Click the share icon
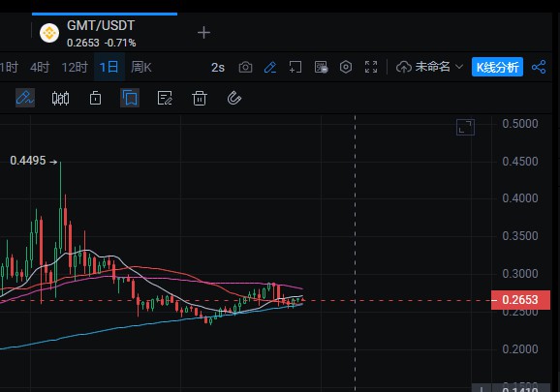 coord(539,67)
